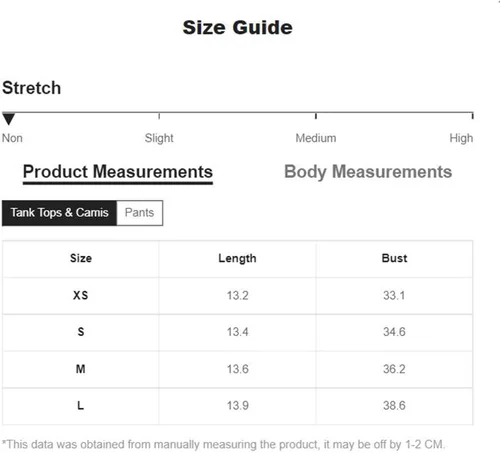
Task: Select the M size row
Action: [x=237, y=369]
